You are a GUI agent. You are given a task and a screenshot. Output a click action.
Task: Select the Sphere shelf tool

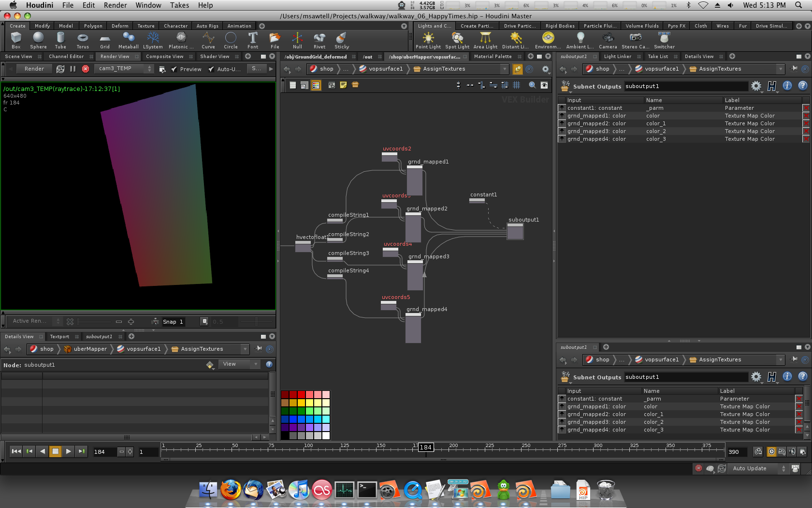pos(38,40)
